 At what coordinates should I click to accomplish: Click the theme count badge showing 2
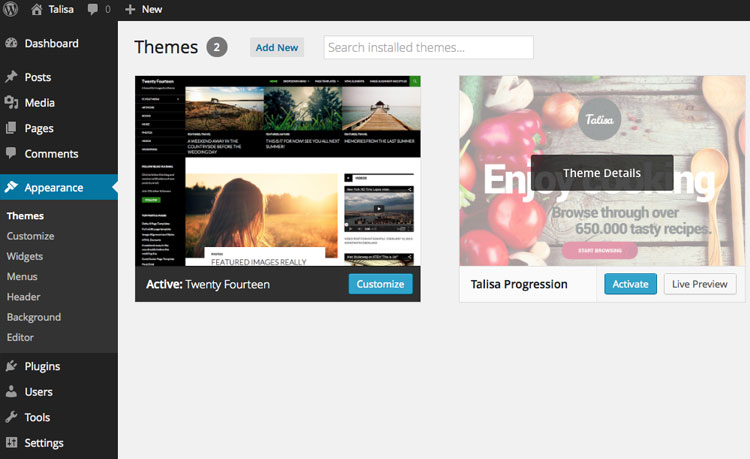pyautogui.click(x=217, y=47)
